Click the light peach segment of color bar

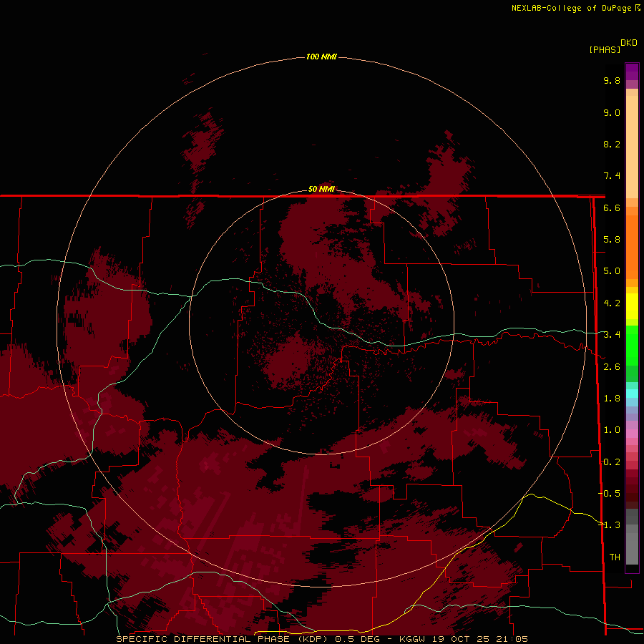(x=632, y=146)
